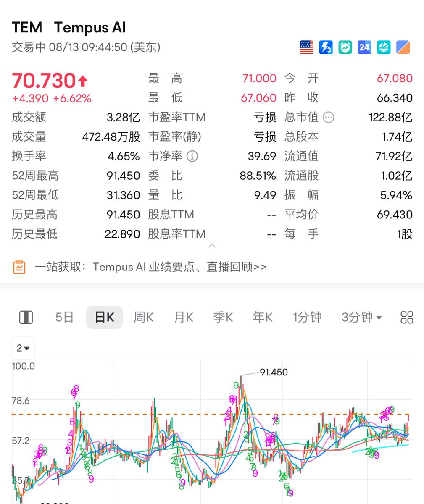Tap the 52周最低 value 31.360
The width and height of the screenshot is (424, 504).
click(123, 195)
